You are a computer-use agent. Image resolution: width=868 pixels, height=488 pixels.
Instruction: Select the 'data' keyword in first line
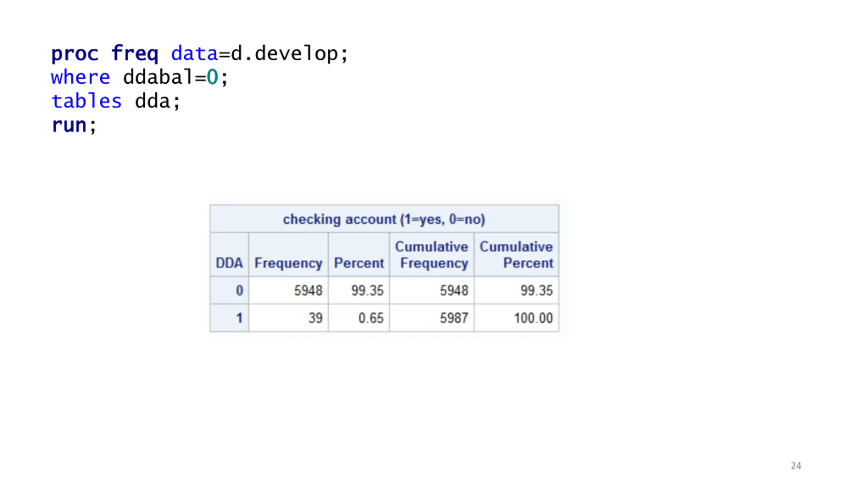pyautogui.click(x=194, y=54)
